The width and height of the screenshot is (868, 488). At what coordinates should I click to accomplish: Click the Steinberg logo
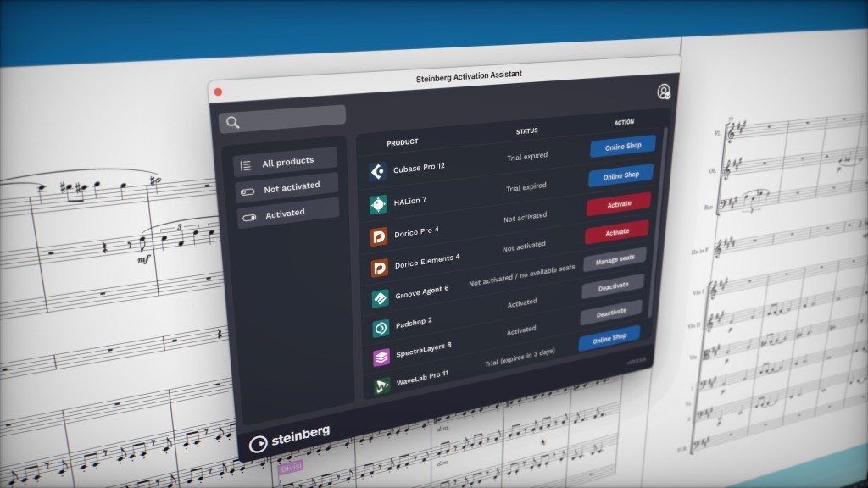pyautogui.click(x=289, y=440)
